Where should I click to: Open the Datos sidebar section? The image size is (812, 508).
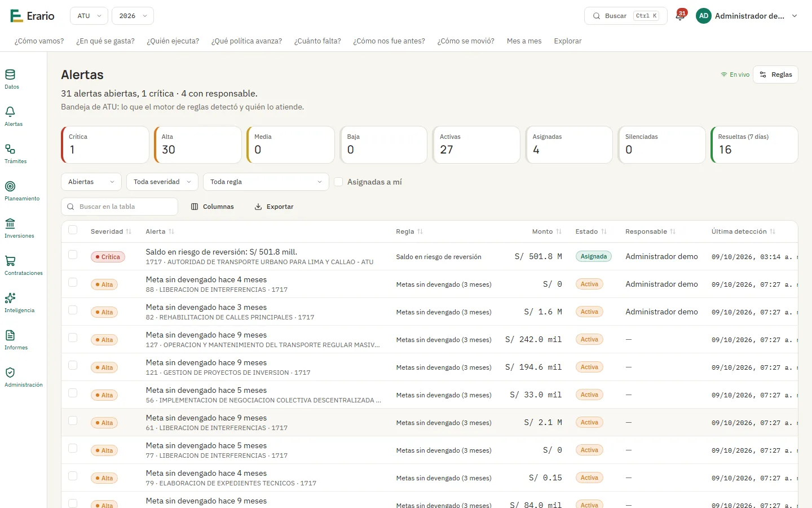pos(11,79)
